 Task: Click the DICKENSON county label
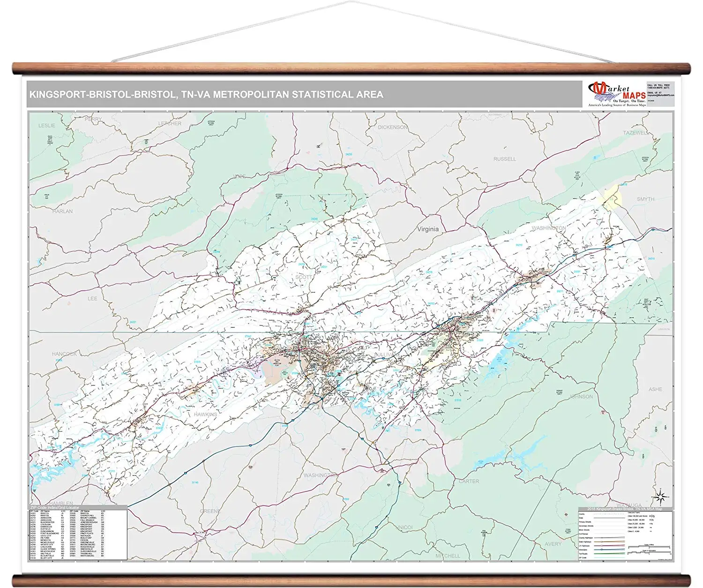tap(392, 127)
